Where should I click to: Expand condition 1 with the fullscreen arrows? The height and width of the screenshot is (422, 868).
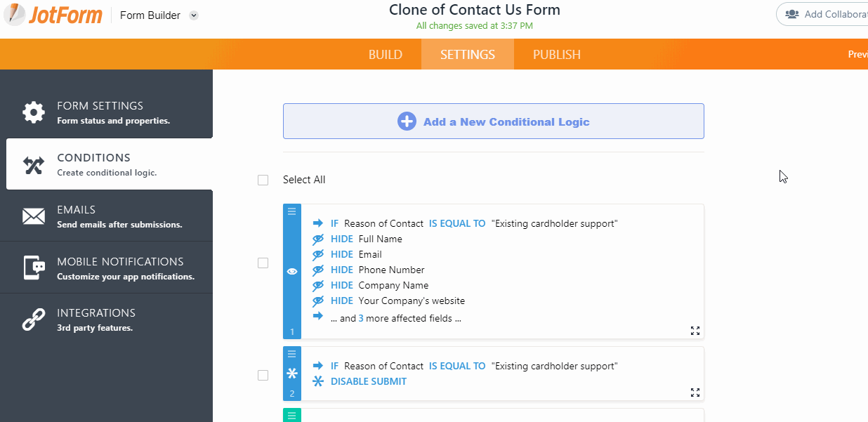695,330
